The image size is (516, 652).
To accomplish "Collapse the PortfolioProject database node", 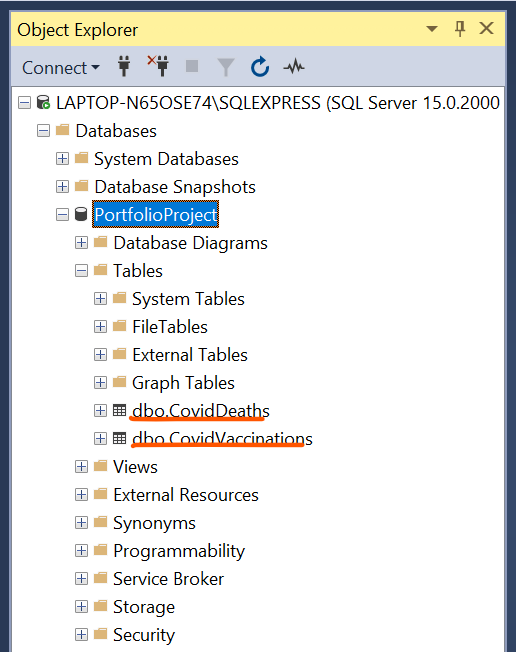I will click(x=62, y=215).
